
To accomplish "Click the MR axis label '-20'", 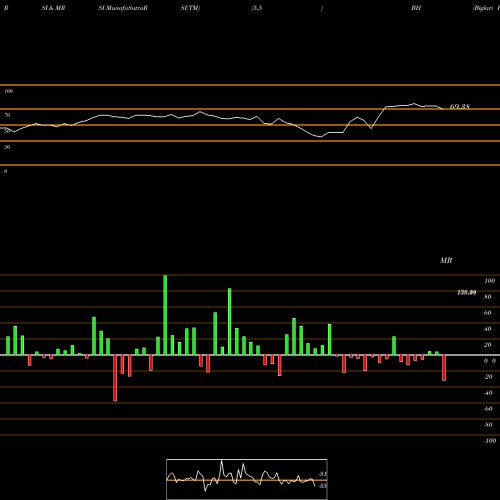I will (x=488, y=377).
